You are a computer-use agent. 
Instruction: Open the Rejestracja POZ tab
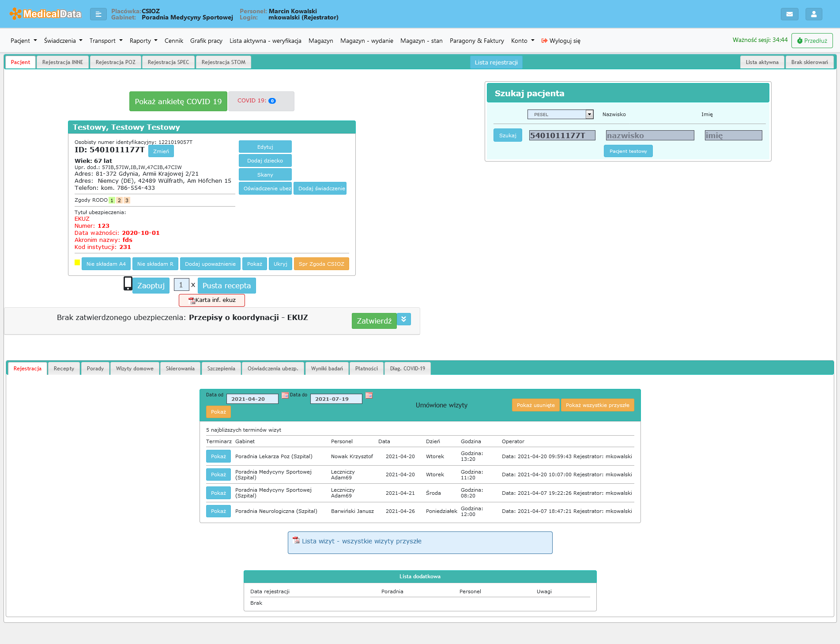tap(115, 62)
